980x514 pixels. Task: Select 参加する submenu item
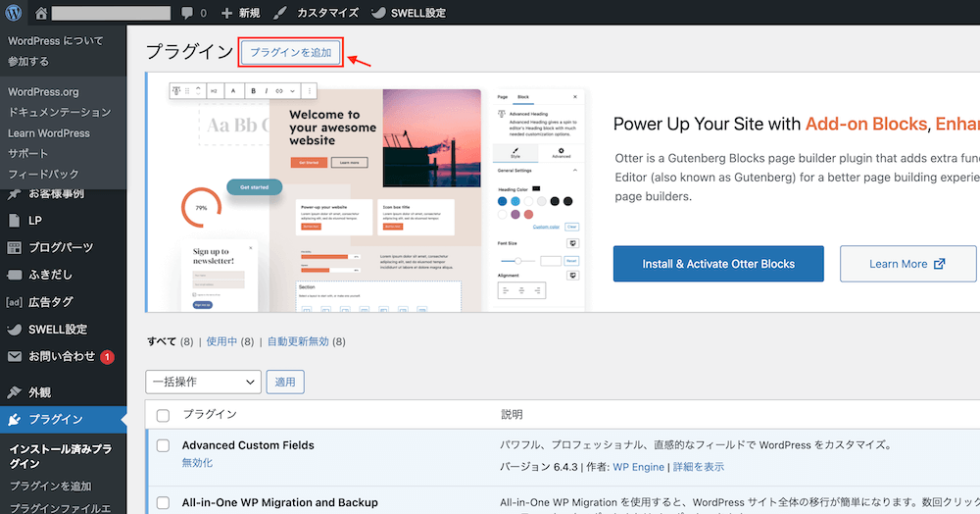coord(28,61)
